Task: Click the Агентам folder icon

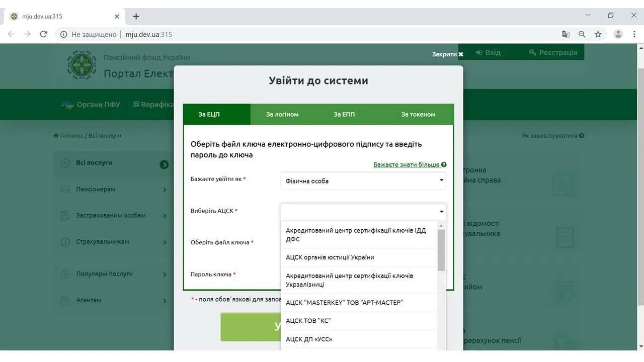Action: click(65, 300)
